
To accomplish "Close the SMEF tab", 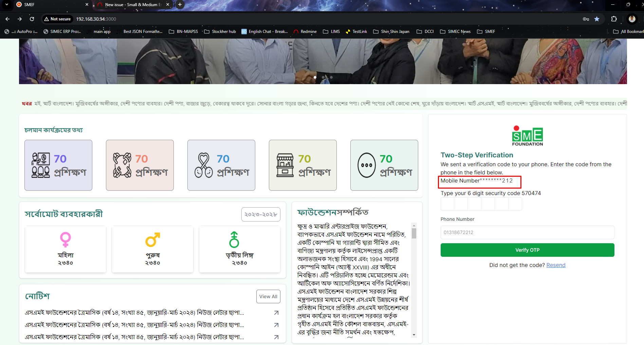I will (x=87, y=4).
